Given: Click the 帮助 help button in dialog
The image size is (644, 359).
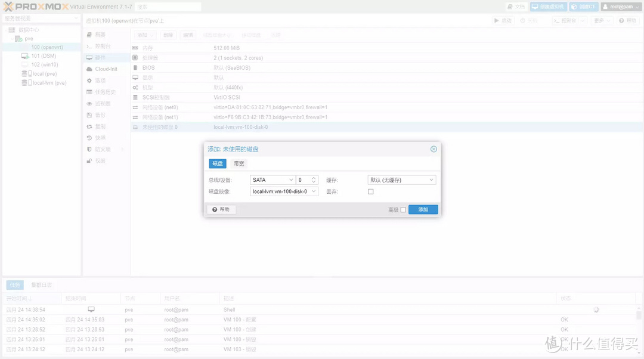Looking at the screenshot, I should [221, 209].
